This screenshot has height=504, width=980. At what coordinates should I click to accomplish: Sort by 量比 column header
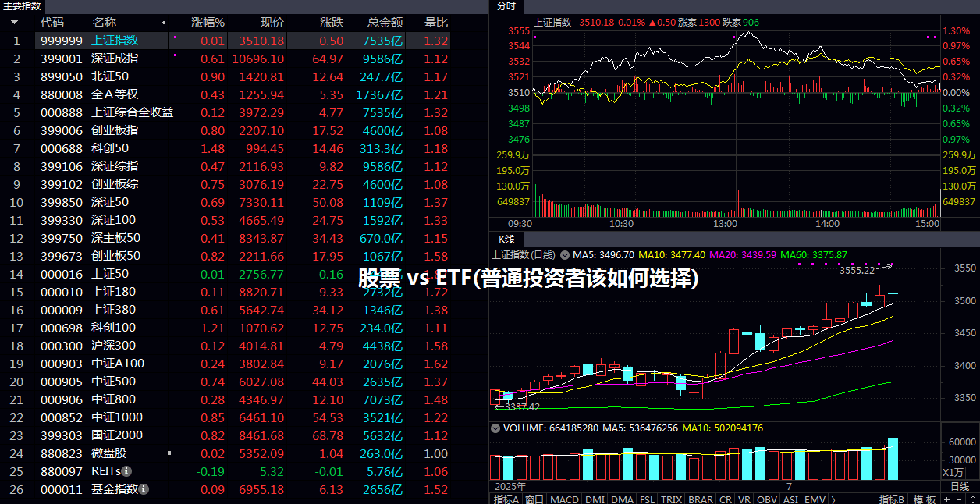tap(436, 23)
